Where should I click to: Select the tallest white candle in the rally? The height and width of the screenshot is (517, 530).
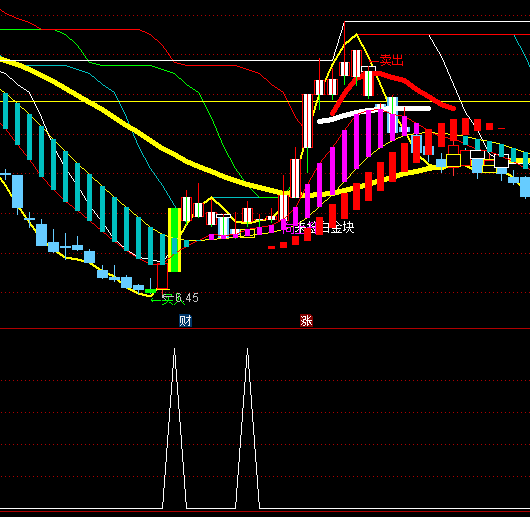(307, 121)
